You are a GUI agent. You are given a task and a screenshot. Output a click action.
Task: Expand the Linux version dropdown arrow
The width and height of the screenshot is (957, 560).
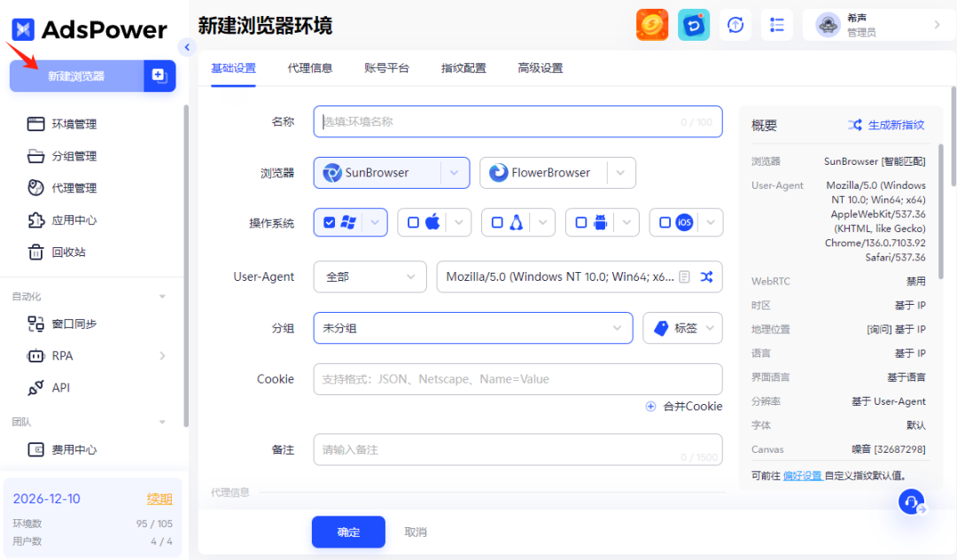[542, 222]
